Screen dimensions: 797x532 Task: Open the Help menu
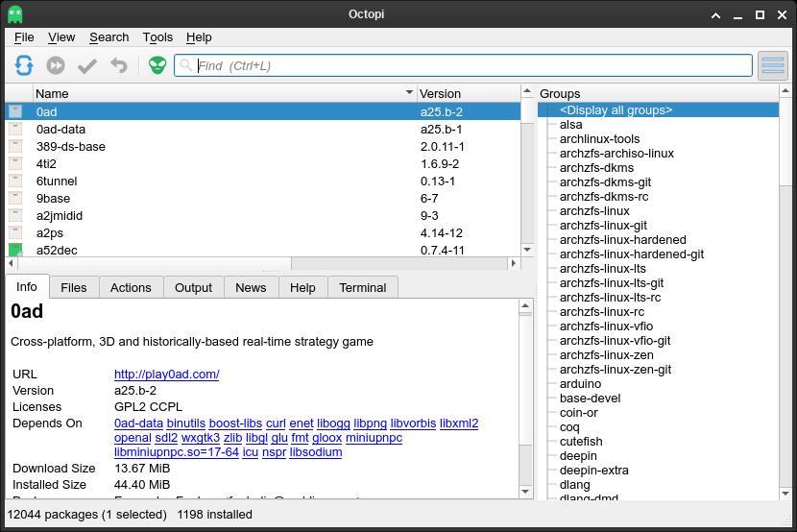coord(199,37)
